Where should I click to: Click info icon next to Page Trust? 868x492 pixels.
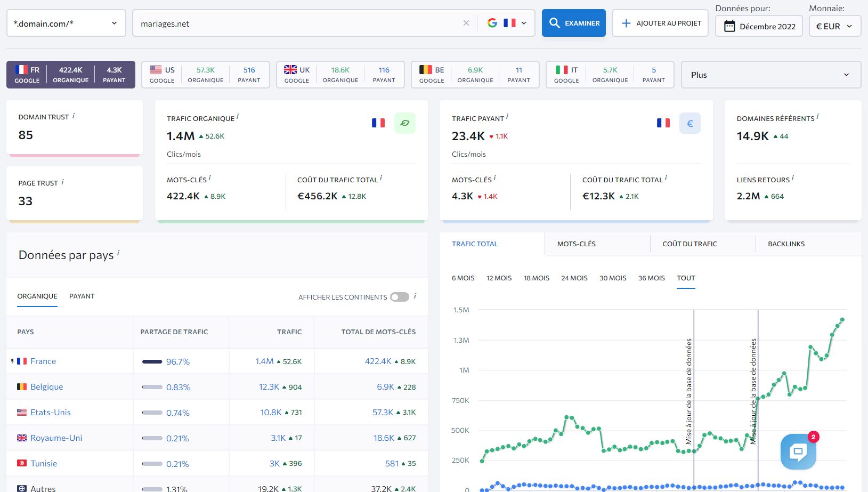63,182
